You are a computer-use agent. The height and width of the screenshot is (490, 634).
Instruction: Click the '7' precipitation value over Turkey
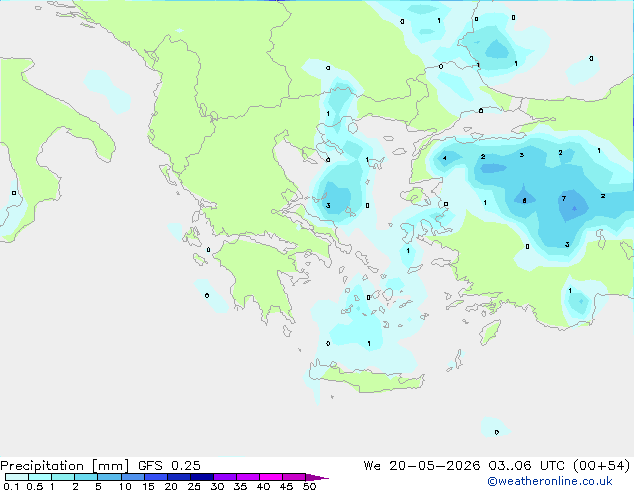click(x=564, y=198)
